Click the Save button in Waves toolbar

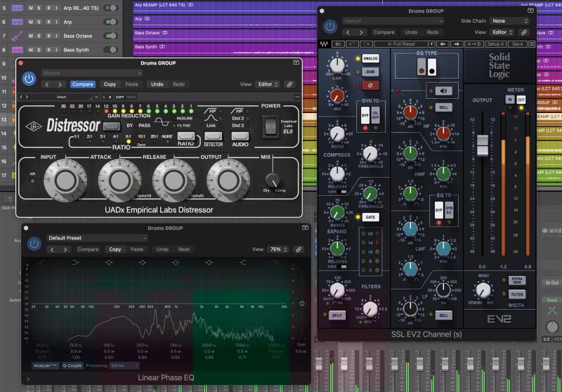517,44
